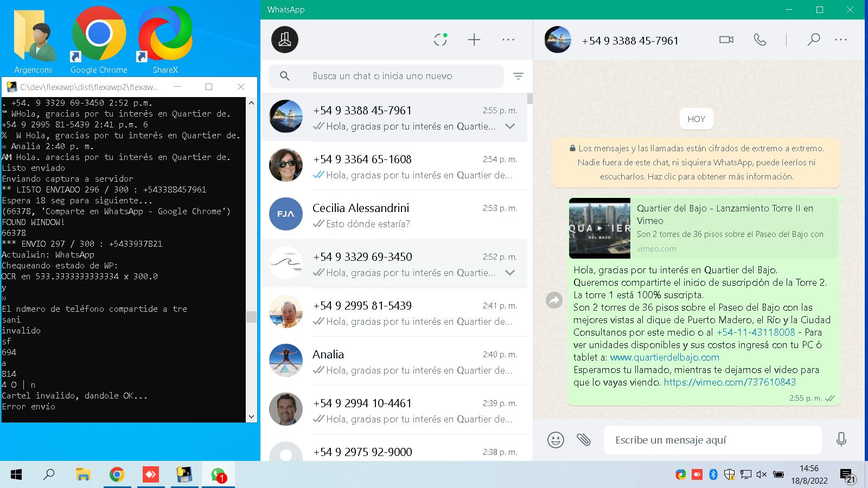Start a video call with the contact
The width and height of the screenshot is (868, 488).
coord(726,40)
